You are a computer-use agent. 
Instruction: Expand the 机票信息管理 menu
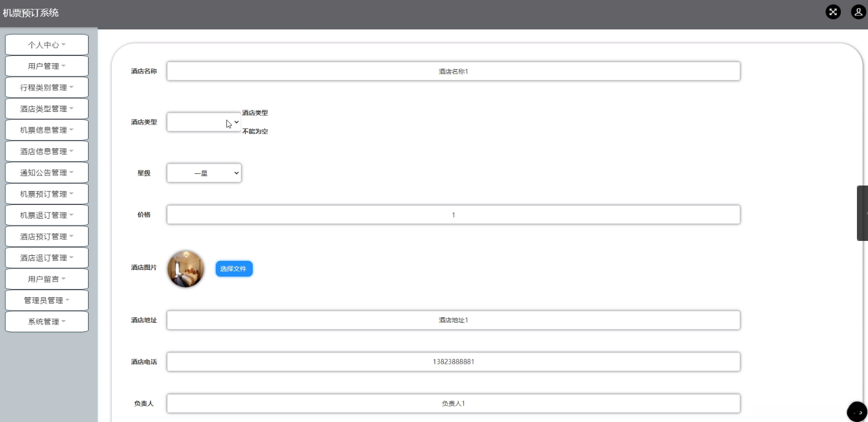(46, 130)
